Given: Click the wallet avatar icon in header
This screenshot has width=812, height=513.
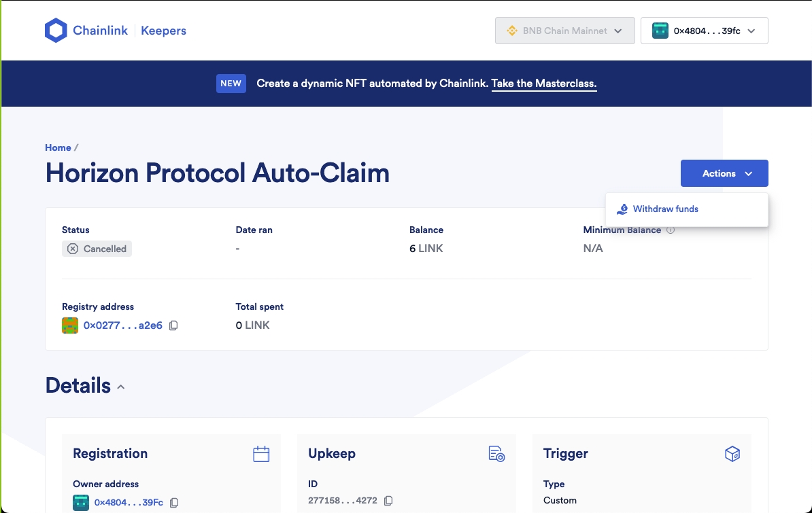Looking at the screenshot, I should coord(660,31).
